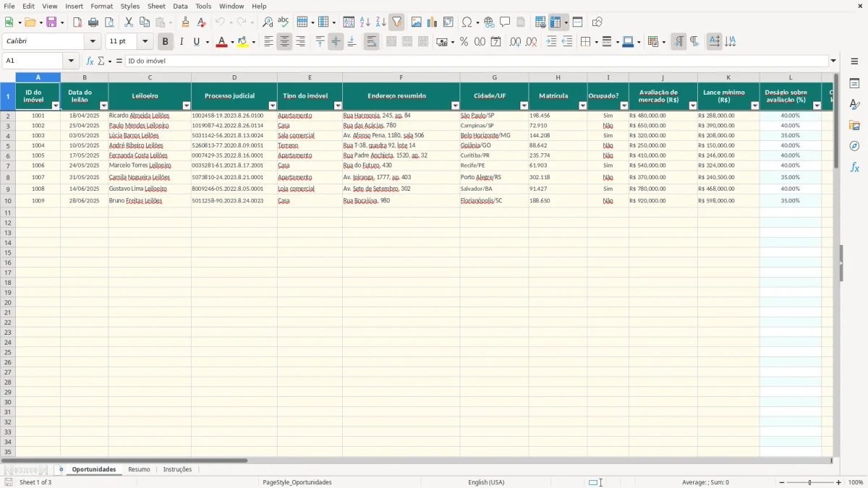Toggle Underline formatting
This screenshot has height=488, width=868.
(196, 42)
